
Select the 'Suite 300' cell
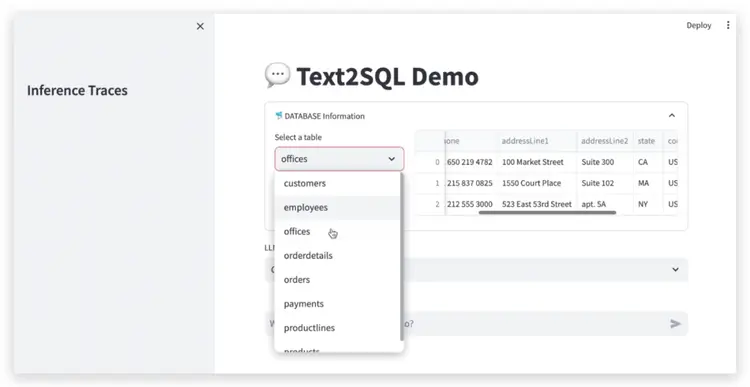605,162
